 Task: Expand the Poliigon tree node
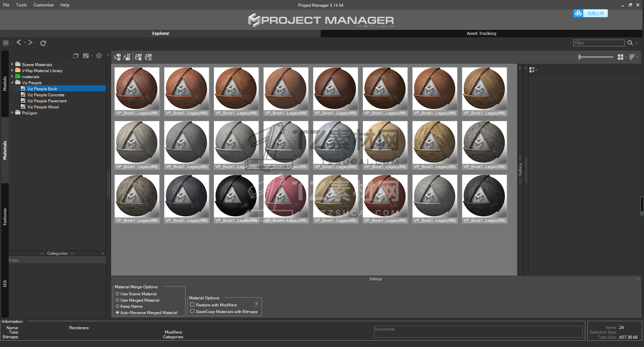click(x=12, y=113)
